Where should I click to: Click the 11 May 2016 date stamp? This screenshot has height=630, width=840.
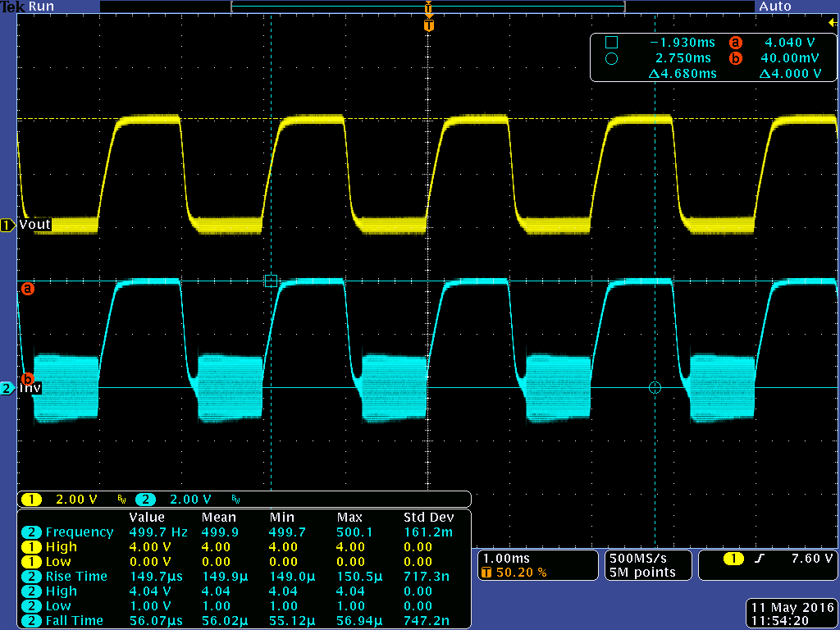(x=793, y=608)
